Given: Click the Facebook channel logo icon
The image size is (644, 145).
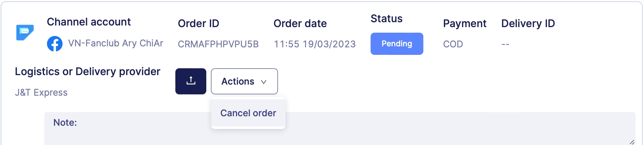Looking at the screenshot, I should pyautogui.click(x=55, y=44).
